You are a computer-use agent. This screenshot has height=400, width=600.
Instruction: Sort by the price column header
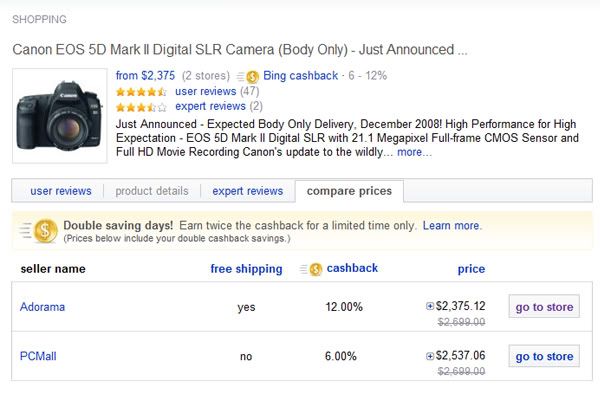click(471, 269)
